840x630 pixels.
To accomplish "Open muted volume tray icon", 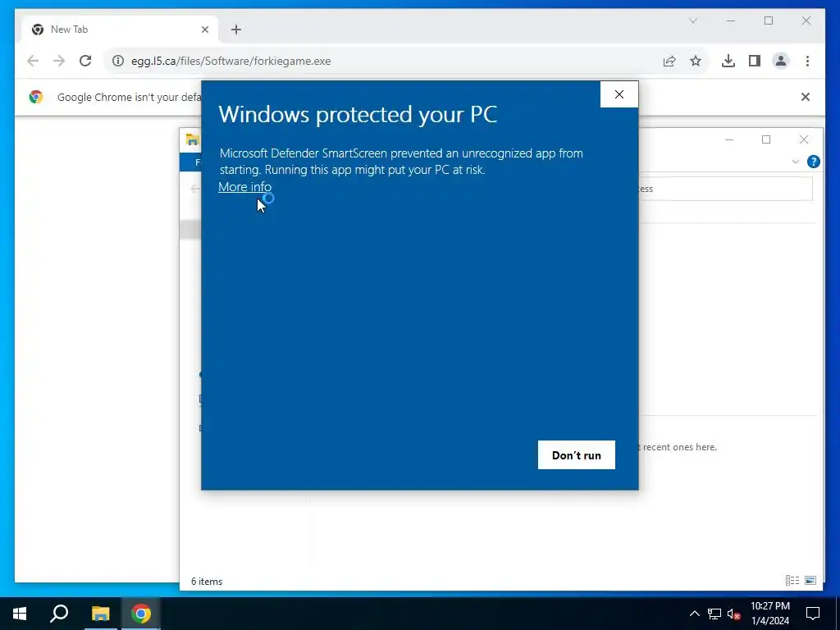I will [x=733, y=614].
